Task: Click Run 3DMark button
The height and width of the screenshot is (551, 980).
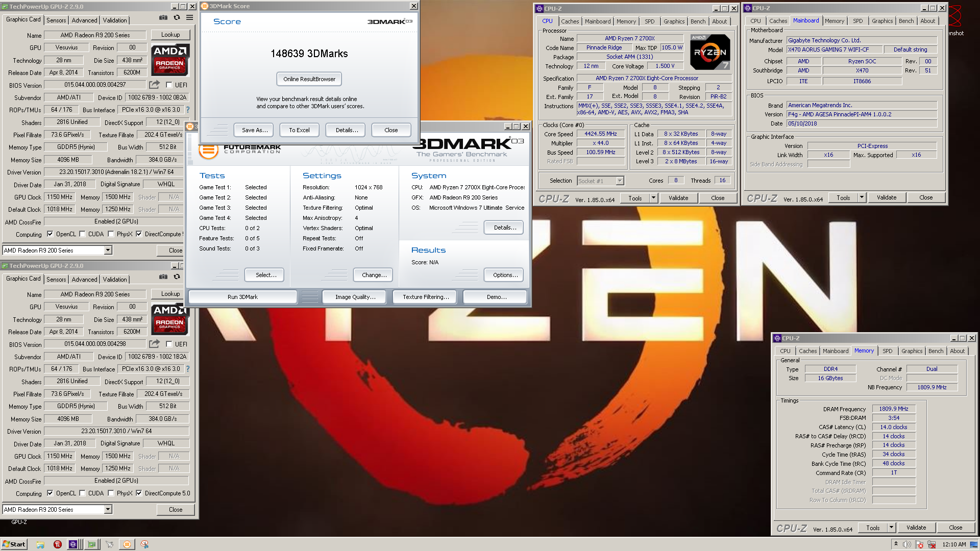Action: [242, 297]
